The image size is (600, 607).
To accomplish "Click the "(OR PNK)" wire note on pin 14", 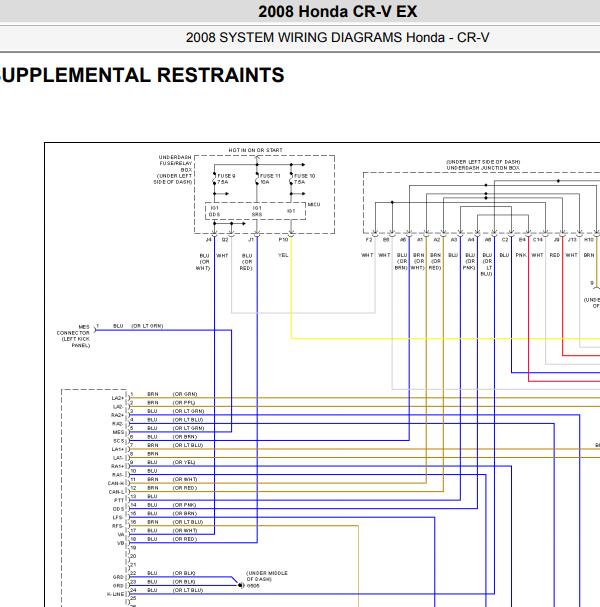I will tap(184, 505).
